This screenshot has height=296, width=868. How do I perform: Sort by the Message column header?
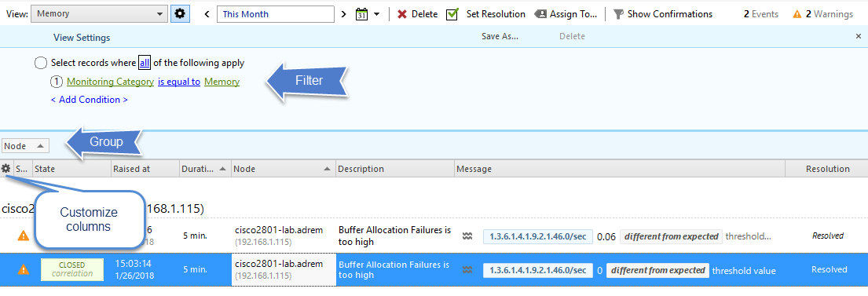[x=620, y=169]
